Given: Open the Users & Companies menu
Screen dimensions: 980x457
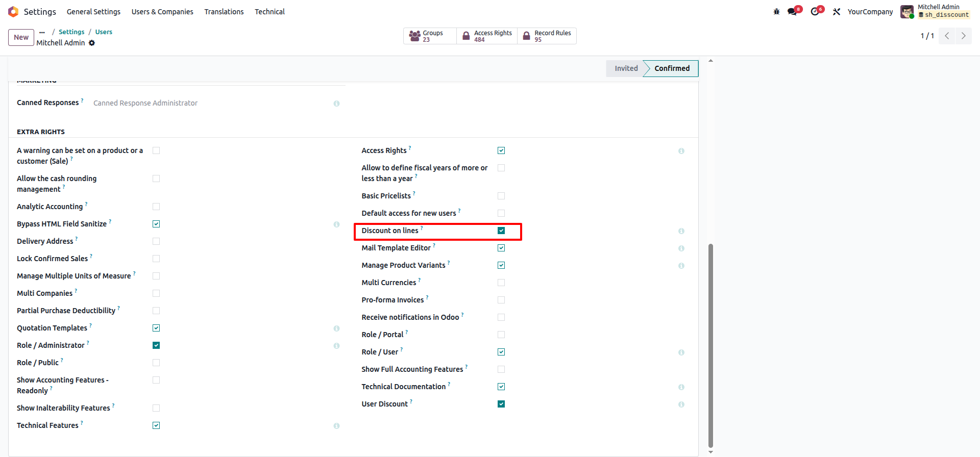Looking at the screenshot, I should 162,12.
